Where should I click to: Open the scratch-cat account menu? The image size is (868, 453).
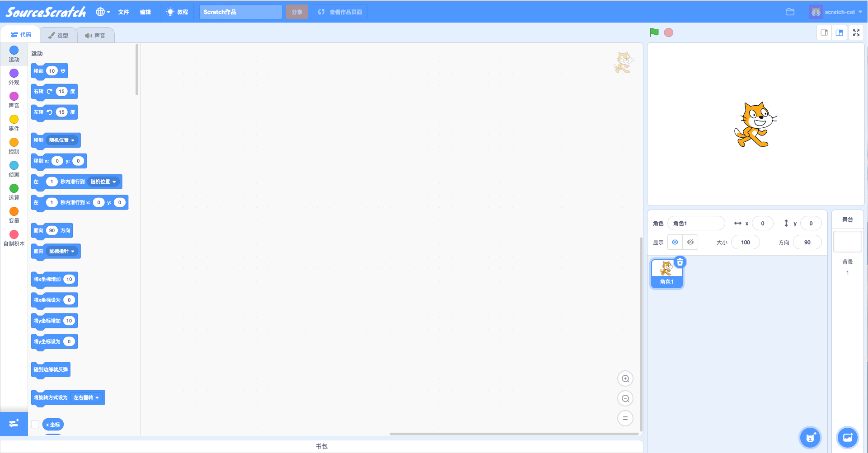click(838, 11)
